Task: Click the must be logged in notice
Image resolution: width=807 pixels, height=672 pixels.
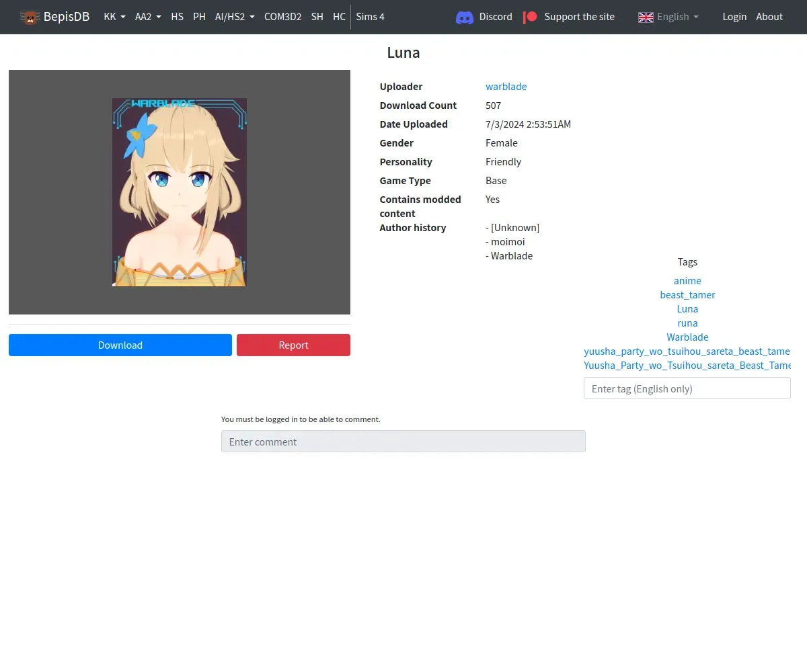Action: [301, 419]
